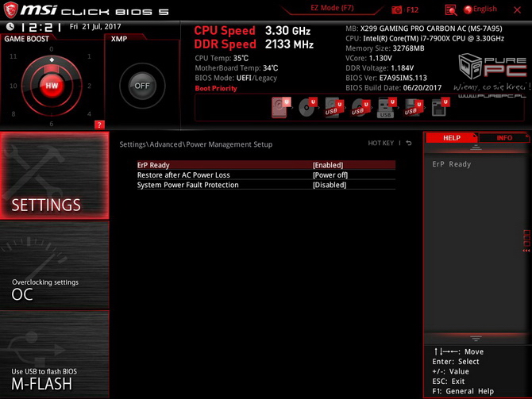Click the BIOS Build Date 06/20/2017 text
532x399 pixels.
393,87
